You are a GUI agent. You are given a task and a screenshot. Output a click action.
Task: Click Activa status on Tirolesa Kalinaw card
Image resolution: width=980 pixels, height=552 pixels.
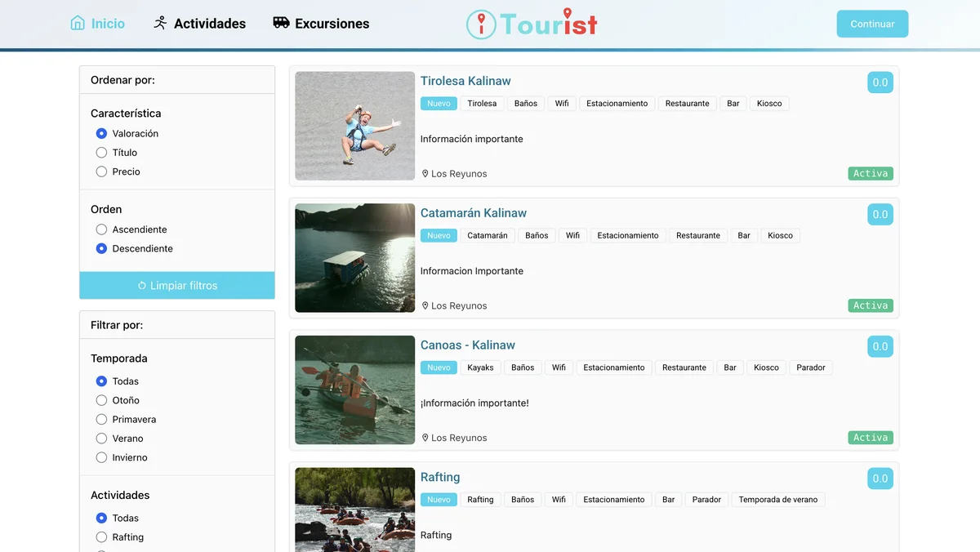coord(871,174)
